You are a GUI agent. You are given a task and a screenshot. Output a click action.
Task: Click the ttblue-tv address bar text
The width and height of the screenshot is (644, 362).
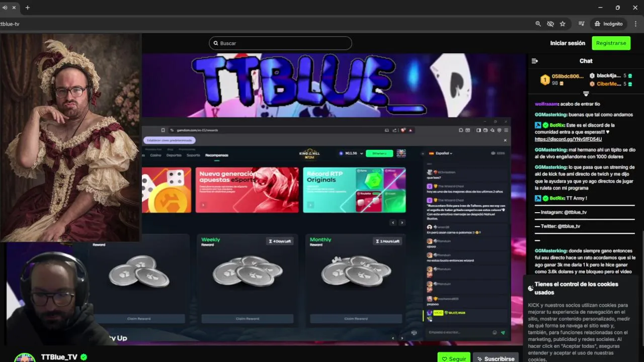pos(10,24)
